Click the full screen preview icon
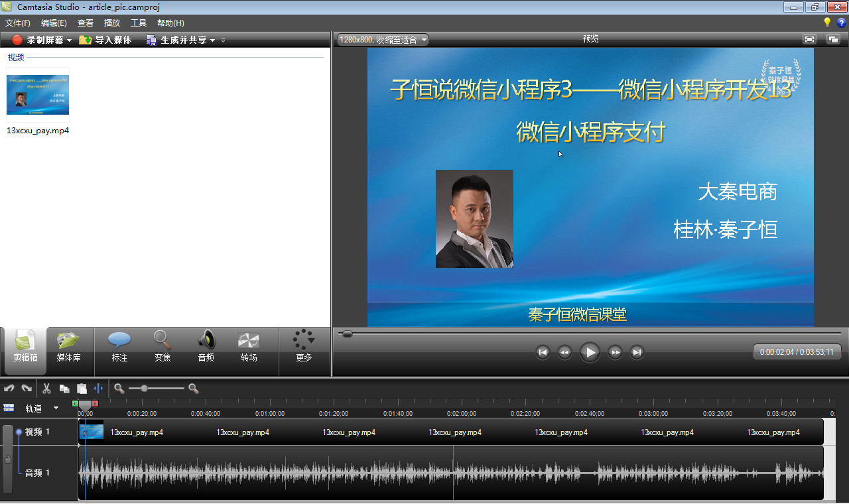 click(809, 39)
